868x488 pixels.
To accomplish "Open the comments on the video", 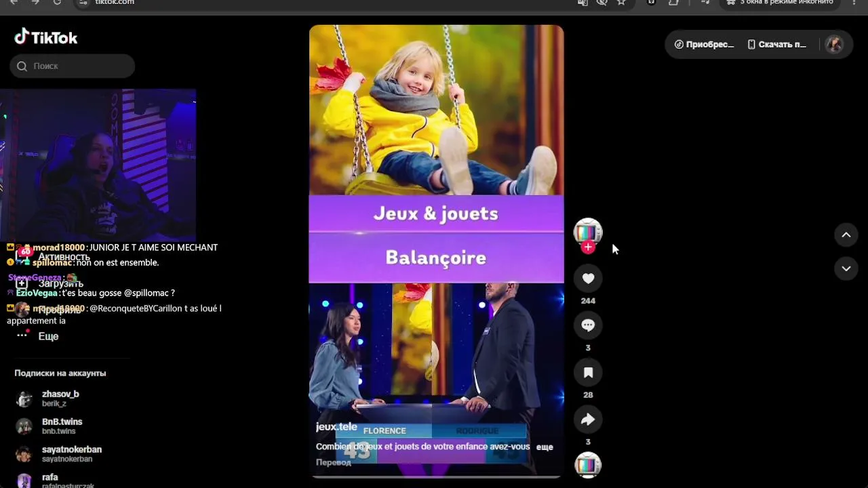I will (x=588, y=325).
